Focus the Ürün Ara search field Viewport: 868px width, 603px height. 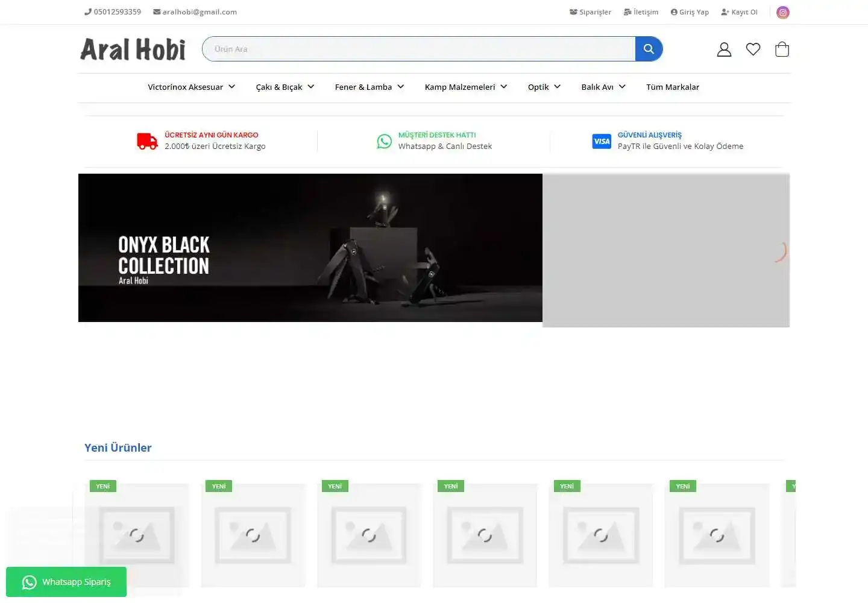[418, 49]
